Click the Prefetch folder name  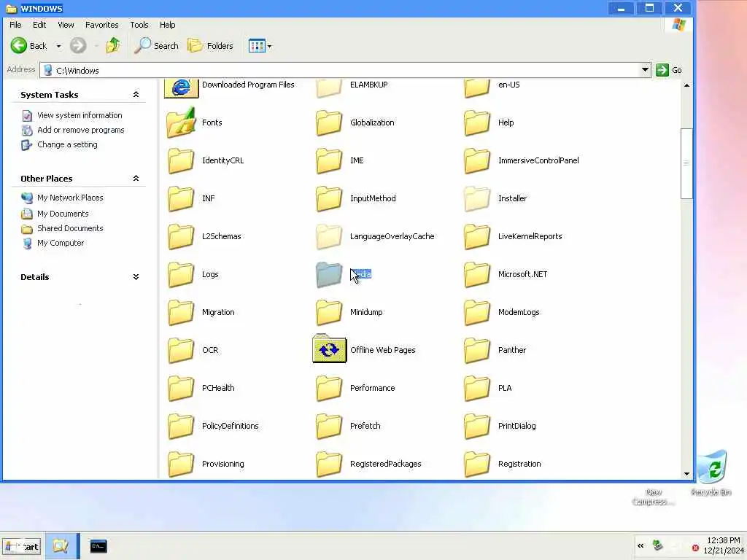(x=365, y=426)
